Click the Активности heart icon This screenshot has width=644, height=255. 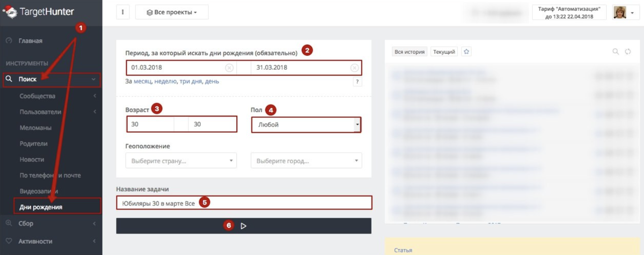(x=9, y=241)
